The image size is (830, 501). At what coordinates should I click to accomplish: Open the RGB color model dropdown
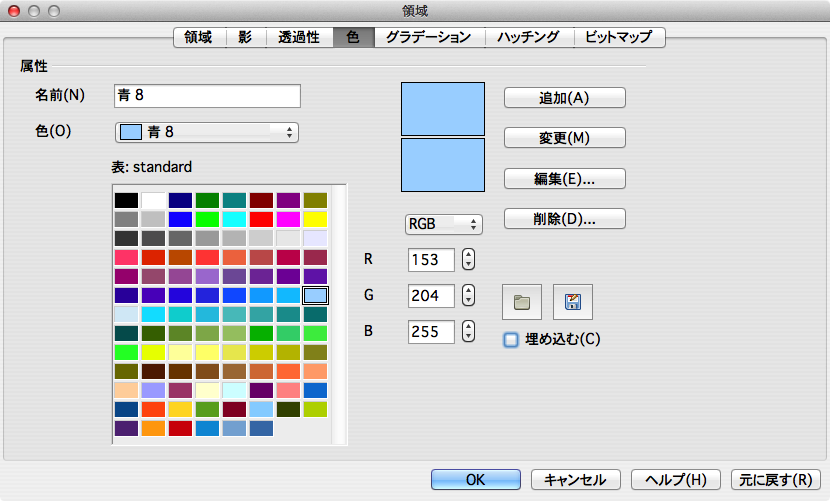(x=444, y=224)
